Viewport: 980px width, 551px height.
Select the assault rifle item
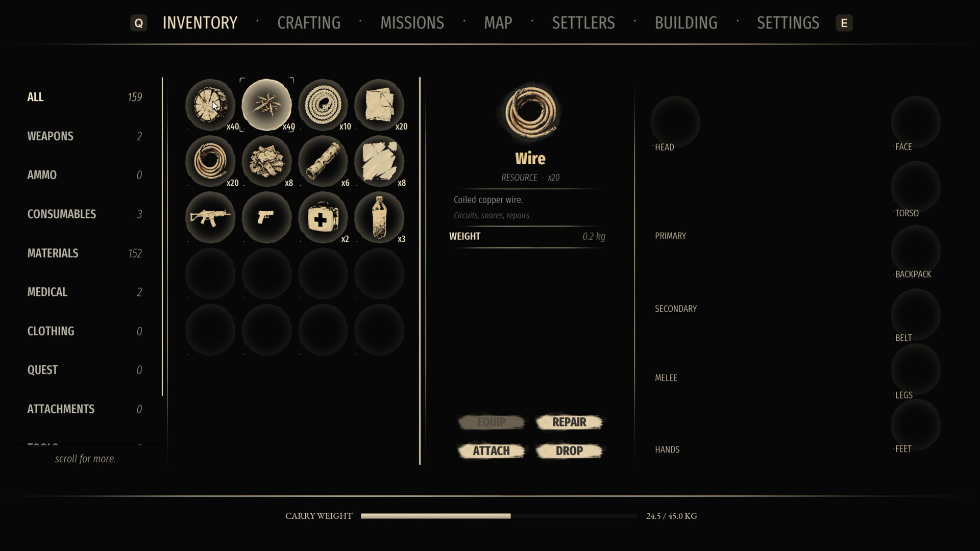pyautogui.click(x=210, y=217)
